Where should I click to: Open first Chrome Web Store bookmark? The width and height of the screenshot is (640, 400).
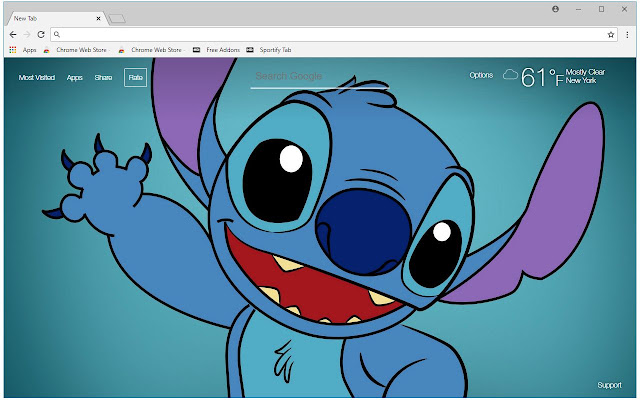click(x=76, y=50)
